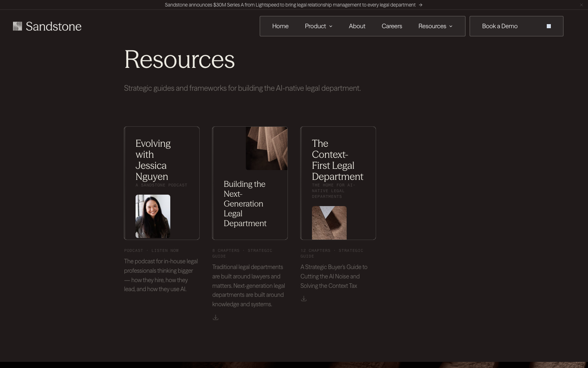The image size is (588, 368).
Task: Click Jessica Nguyen's portrait photo
Action: point(153,216)
